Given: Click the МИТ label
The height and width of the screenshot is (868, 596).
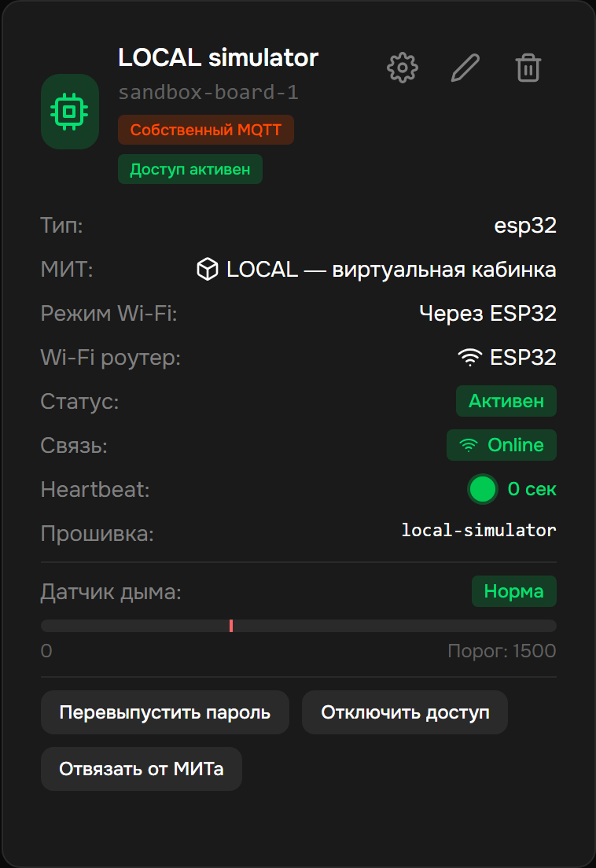Looking at the screenshot, I should 66,270.
